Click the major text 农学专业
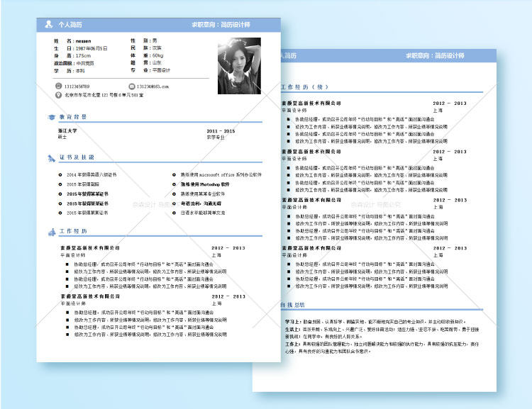 pos(216,137)
